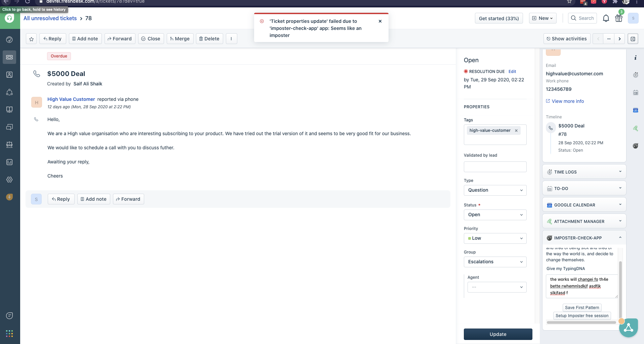Image resolution: width=644 pixels, height=344 pixels.
Task: Click the Merge button
Action: pyautogui.click(x=180, y=39)
